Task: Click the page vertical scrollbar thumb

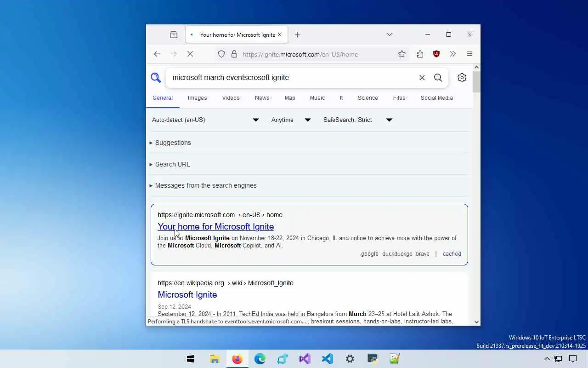Action: (476, 82)
